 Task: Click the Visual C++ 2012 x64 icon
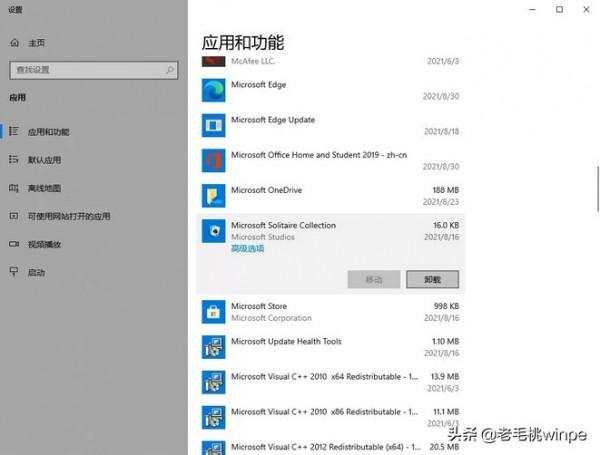[214, 448]
